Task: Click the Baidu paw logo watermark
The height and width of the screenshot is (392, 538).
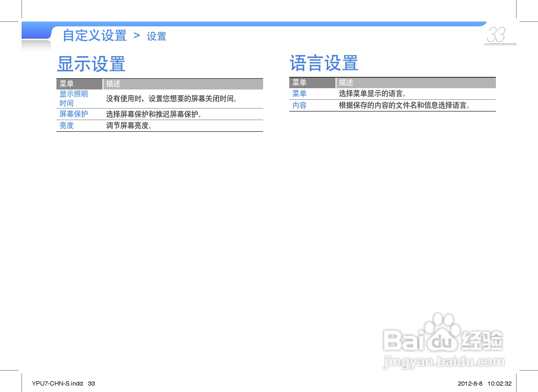Action: pos(442,333)
